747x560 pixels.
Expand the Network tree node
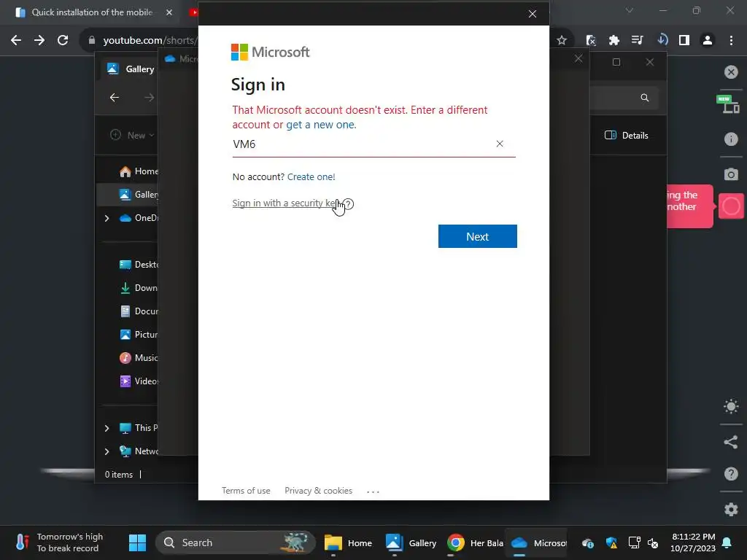coord(107,451)
